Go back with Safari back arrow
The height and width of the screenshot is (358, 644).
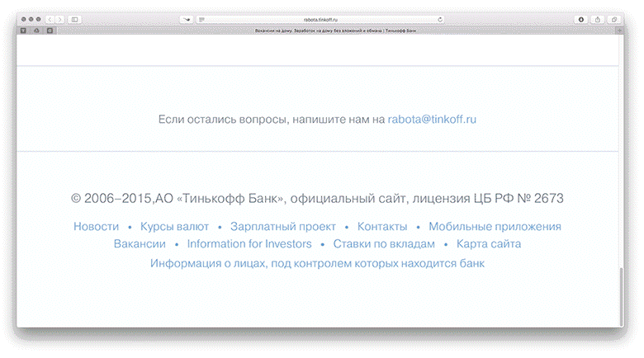(x=50, y=19)
